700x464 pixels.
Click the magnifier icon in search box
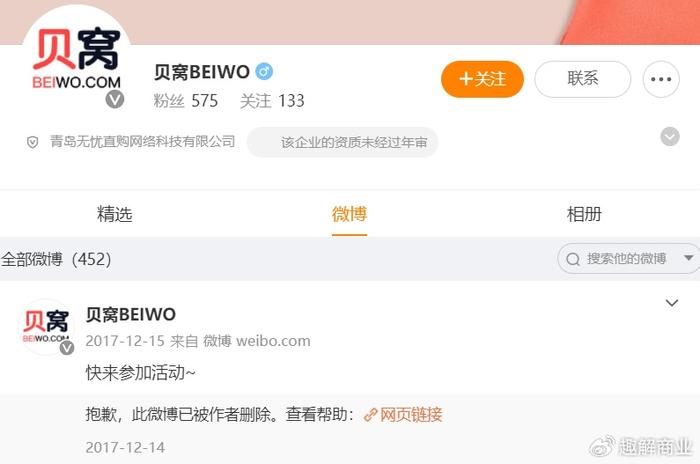click(x=573, y=259)
